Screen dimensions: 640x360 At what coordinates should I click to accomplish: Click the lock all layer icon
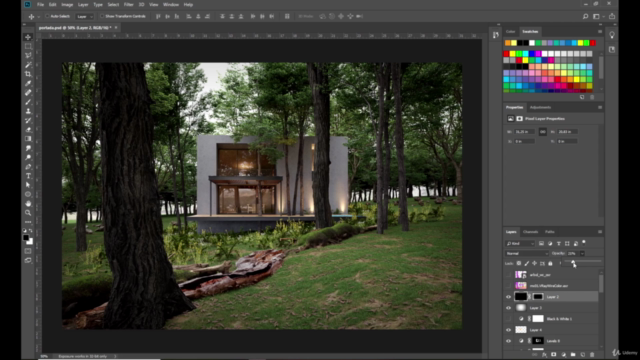[x=550, y=264]
